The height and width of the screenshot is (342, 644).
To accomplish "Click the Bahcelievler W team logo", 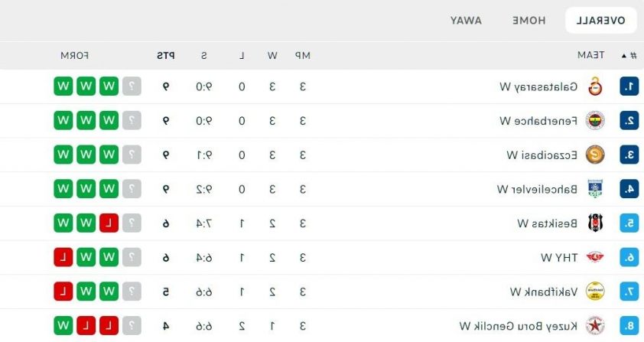I will click(x=595, y=189).
